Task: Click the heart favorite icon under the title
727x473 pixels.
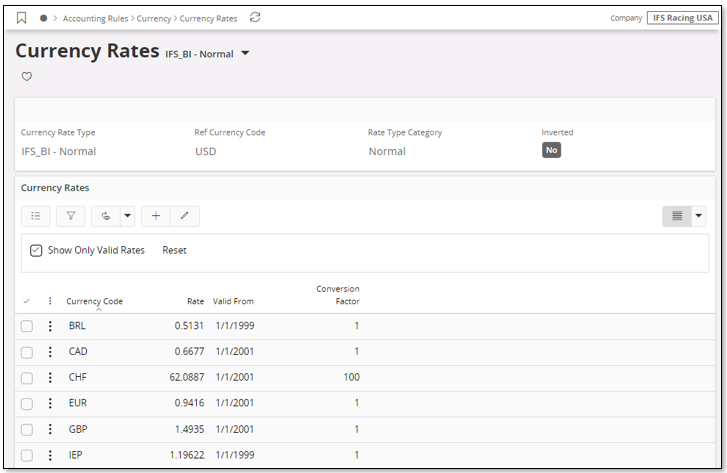Action: pyautogui.click(x=27, y=76)
